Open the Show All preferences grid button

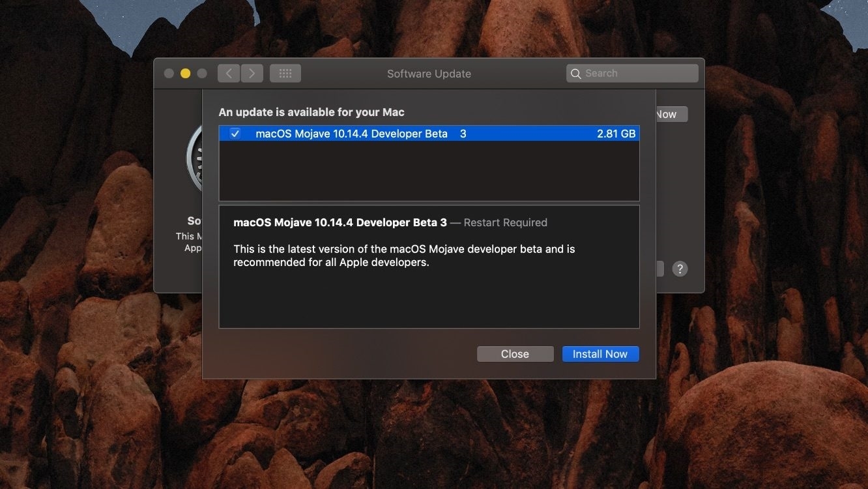[285, 74]
